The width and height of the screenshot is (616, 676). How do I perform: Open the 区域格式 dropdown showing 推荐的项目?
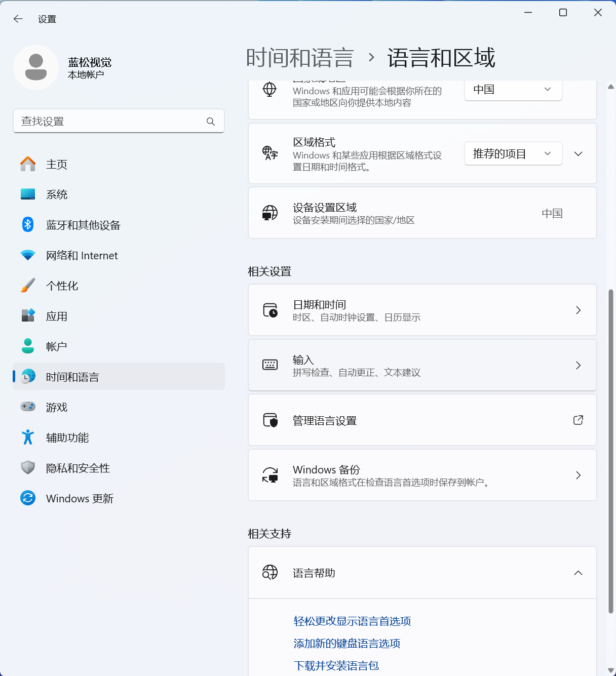[513, 153]
